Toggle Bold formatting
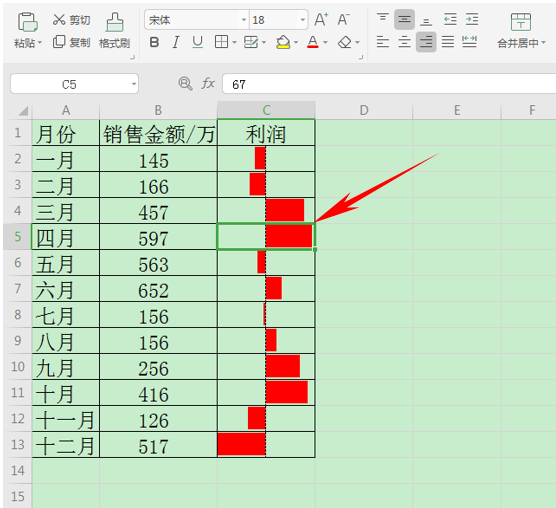The width and height of the screenshot is (556, 508). click(154, 43)
